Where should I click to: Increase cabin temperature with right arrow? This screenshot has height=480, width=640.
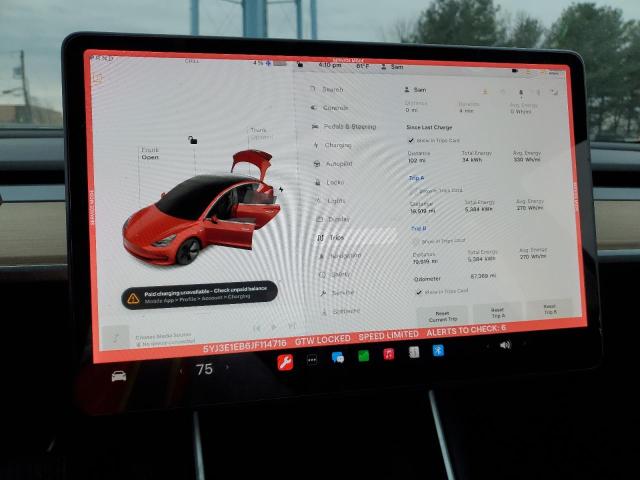click(x=227, y=367)
